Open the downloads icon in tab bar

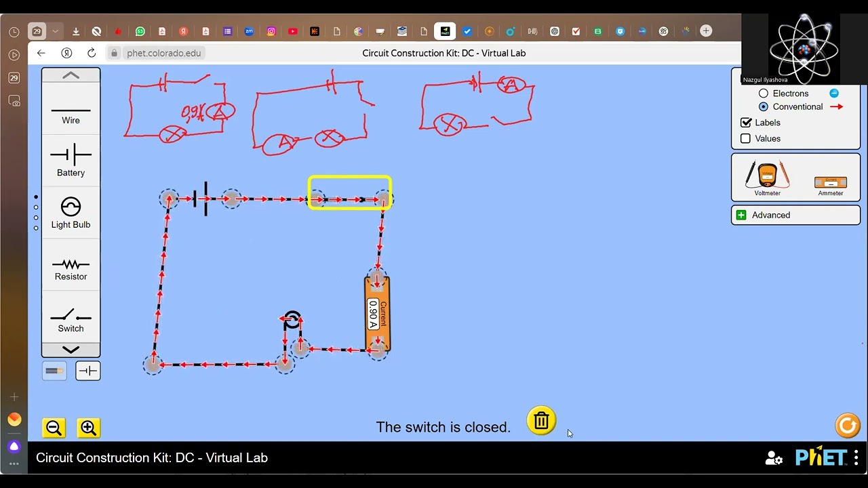[76, 31]
